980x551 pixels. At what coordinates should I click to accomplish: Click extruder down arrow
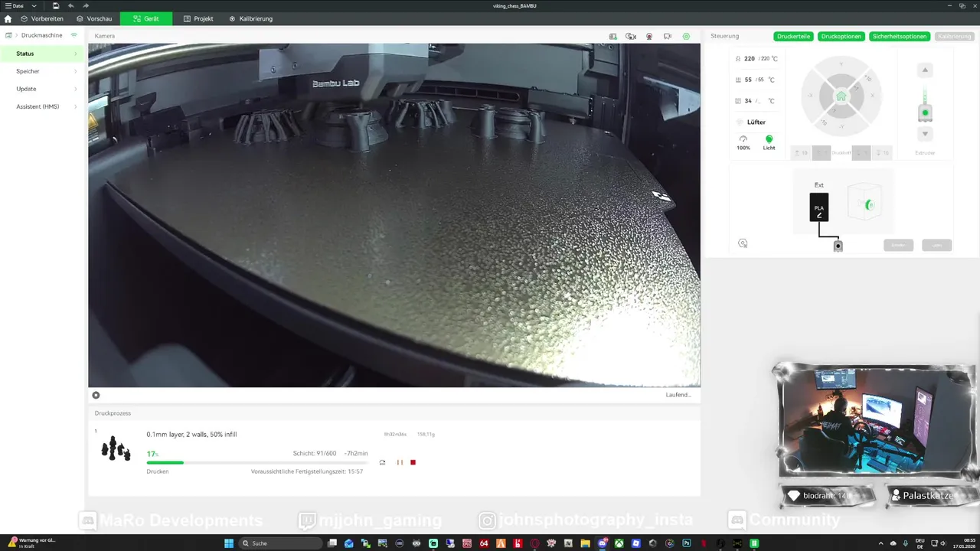click(925, 134)
